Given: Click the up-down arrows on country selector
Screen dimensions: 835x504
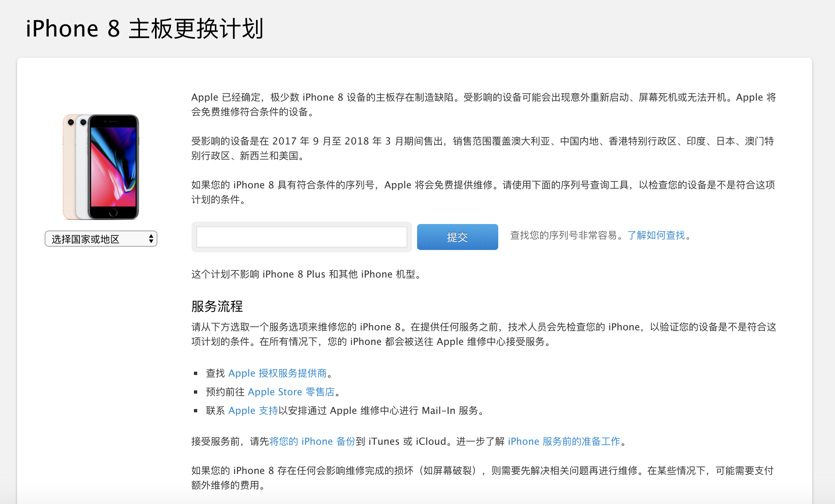Looking at the screenshot, I should [x=151, y=239].
